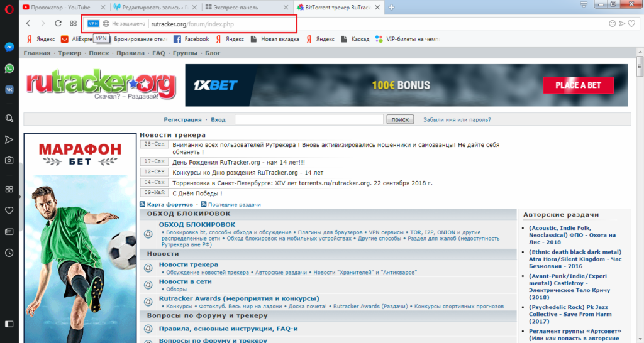Viewport: 644px width, 343px height.
Task: Open the Трекер menu item on the site
Action: 70,53
